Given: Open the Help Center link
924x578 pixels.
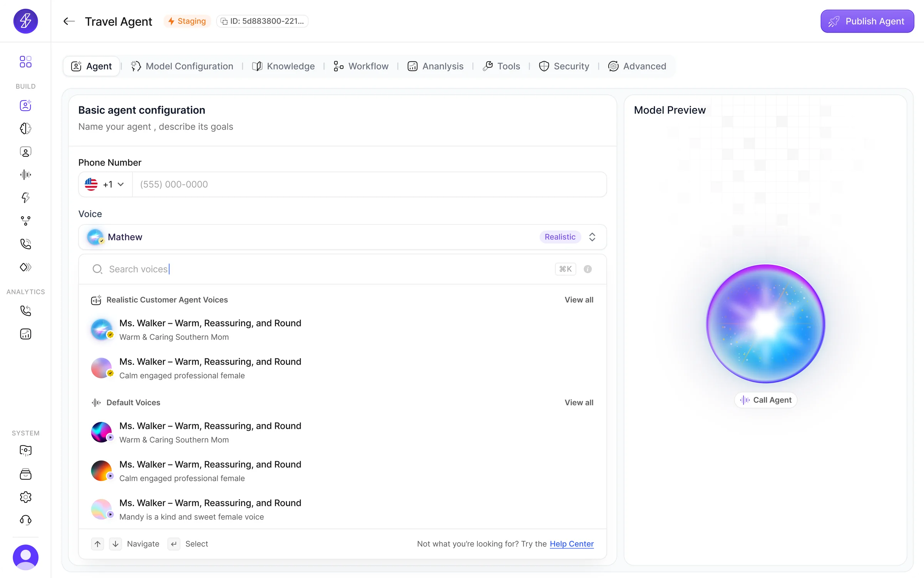Looking at the screenshot, I should pyautogui.click(x=572, y=544).
